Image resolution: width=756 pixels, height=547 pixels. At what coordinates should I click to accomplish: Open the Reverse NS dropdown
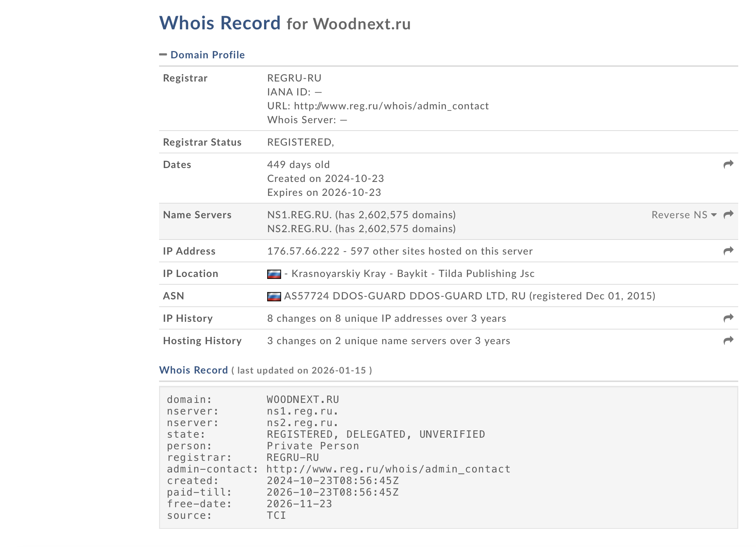click(679, 215)
